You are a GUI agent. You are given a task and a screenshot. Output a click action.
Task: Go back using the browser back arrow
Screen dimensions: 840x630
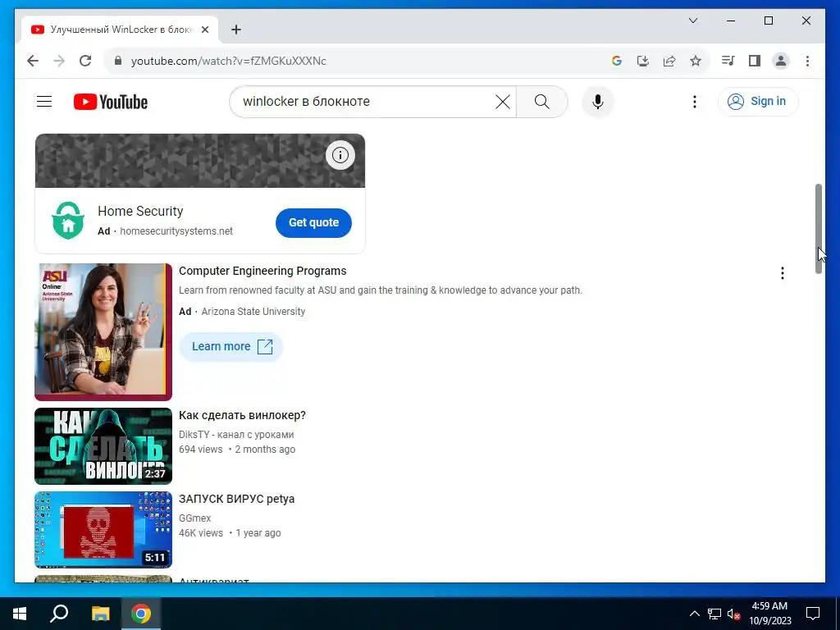click(x=33, y=61)
